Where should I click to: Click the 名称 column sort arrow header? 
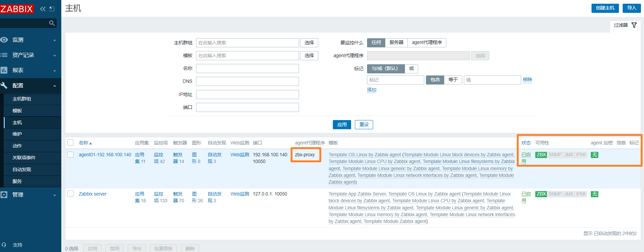click(x=85, y=143)
